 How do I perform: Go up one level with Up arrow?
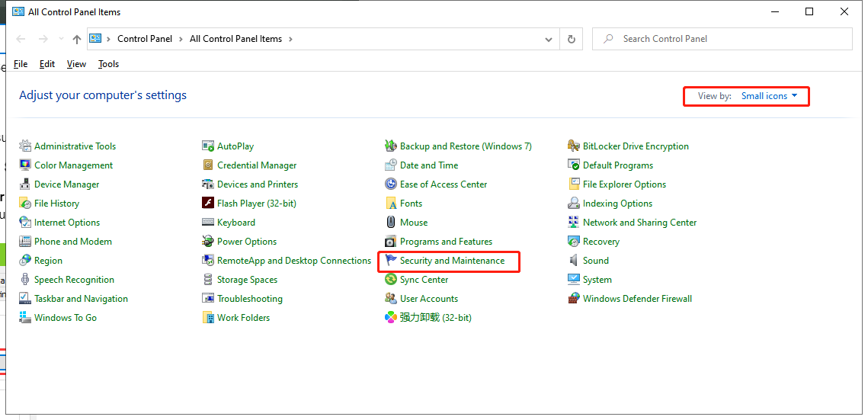pos(77,39)
